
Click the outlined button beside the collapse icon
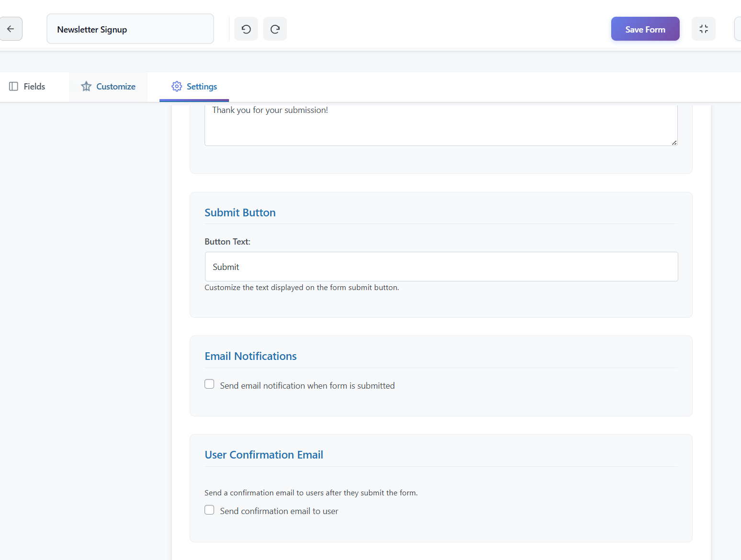(739, 29)
